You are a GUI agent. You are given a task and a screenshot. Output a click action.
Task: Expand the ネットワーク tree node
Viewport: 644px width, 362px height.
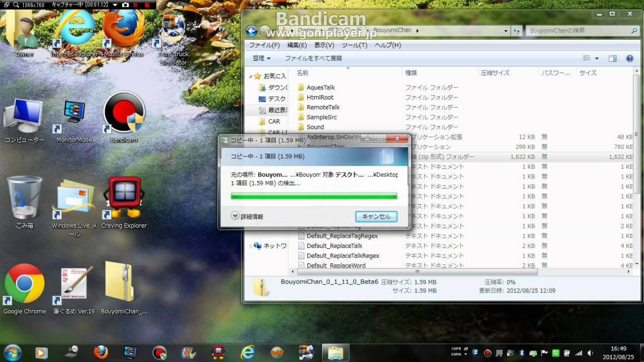point(251,246)
